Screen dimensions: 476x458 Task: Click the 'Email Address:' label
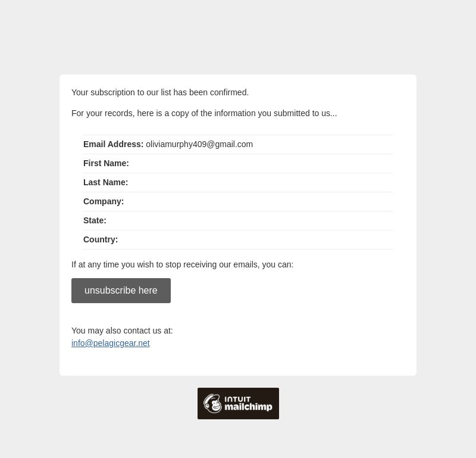click(113, 144)
